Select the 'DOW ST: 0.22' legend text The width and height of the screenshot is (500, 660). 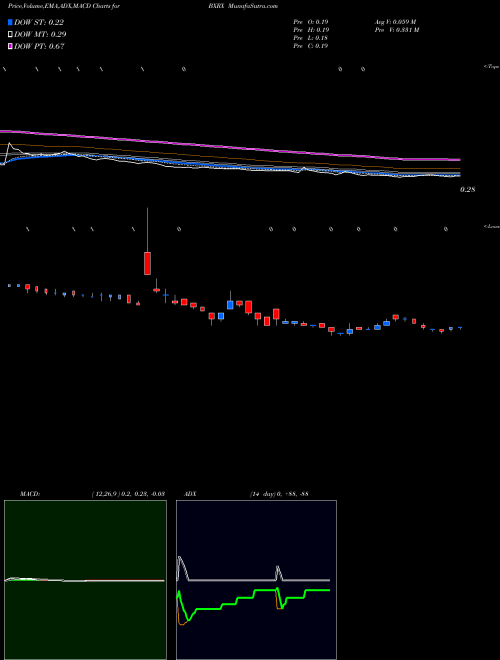(39, 22)
